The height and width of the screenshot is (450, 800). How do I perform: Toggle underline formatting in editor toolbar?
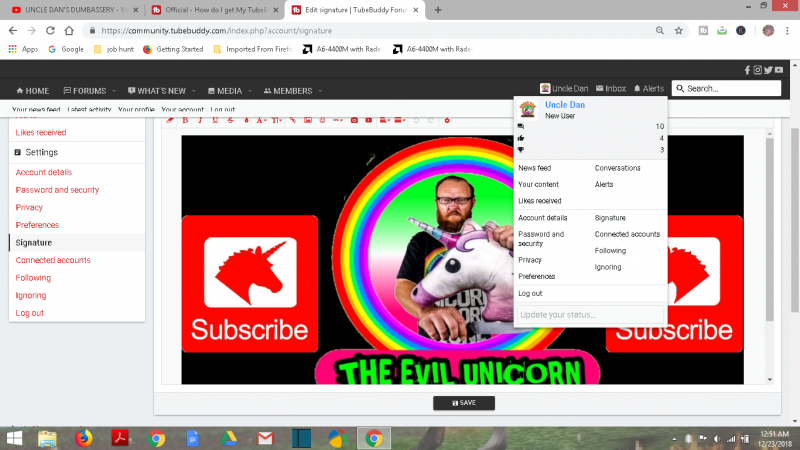click(x=215, y=120)
